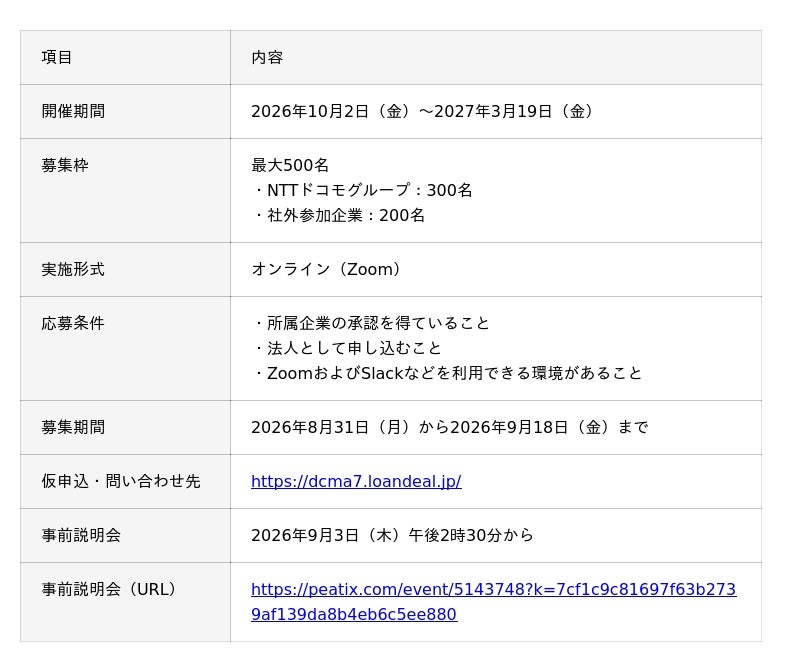The image size is (800, 672).
Task: Select the 募集枠 row label
Action: (x=65, y=165)
